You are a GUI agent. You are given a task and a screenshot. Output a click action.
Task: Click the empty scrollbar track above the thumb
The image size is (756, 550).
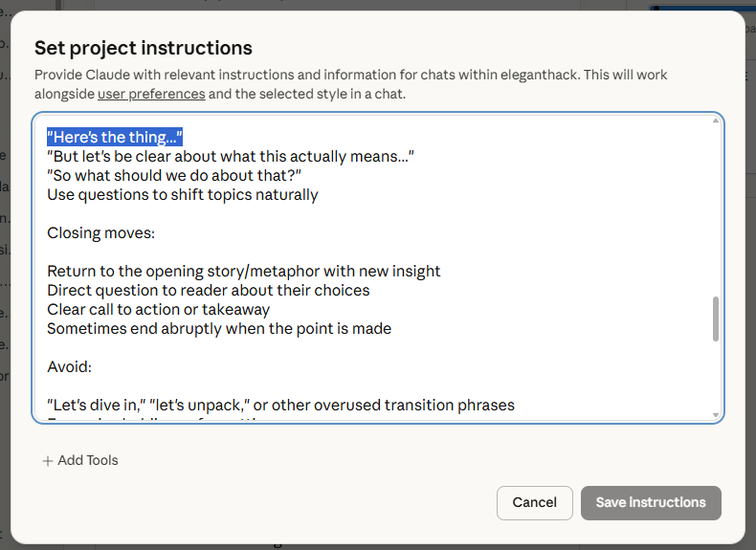pos(715,210)
